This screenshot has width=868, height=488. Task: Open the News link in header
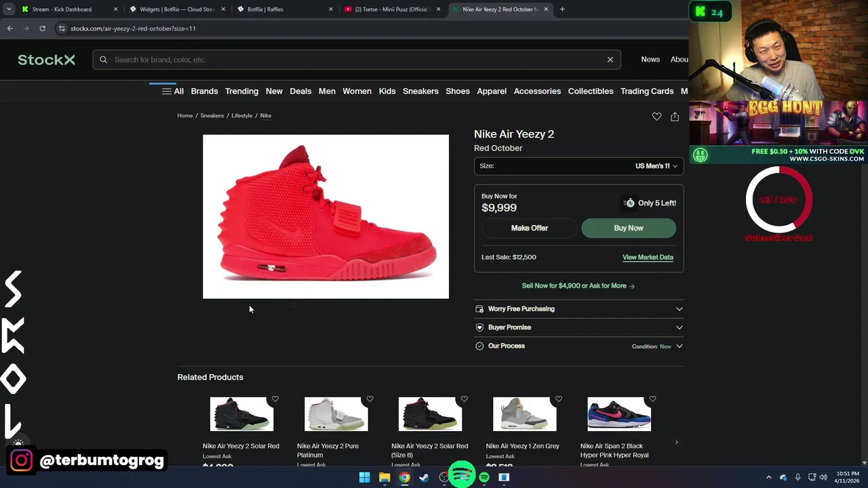[x=650, y=60]
